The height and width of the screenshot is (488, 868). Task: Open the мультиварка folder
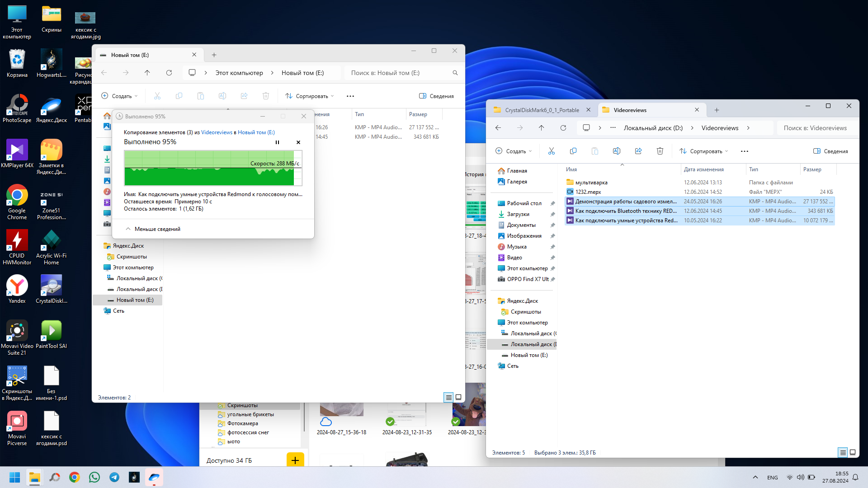(591, 183)
